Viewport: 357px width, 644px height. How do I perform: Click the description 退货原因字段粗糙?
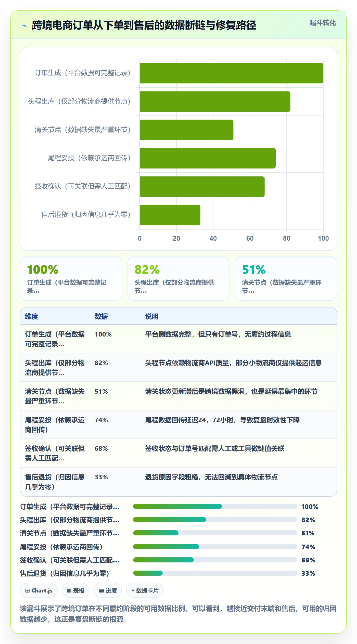point(211,477)
